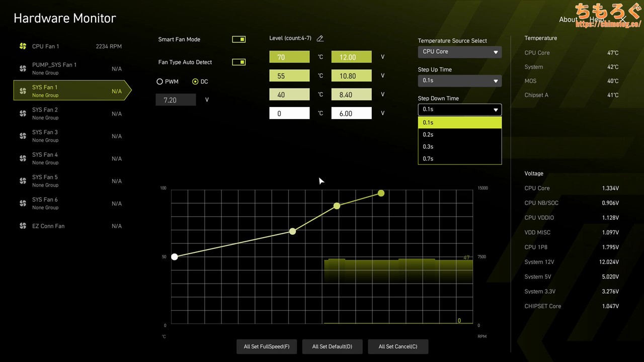Expand the Step Up Time dropdown

click(x=459, y=80)
